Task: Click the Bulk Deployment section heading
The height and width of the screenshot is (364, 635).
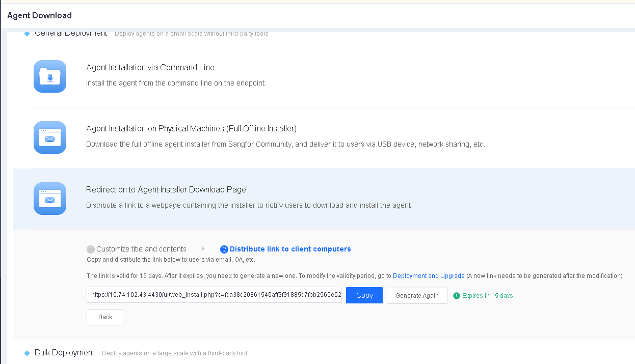Action: click(64, 353)
